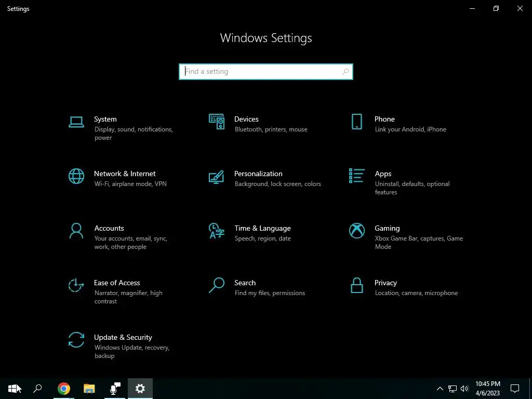Minimize the Settings window
This screenshot has width=532, height=399.
pos(472,8)
